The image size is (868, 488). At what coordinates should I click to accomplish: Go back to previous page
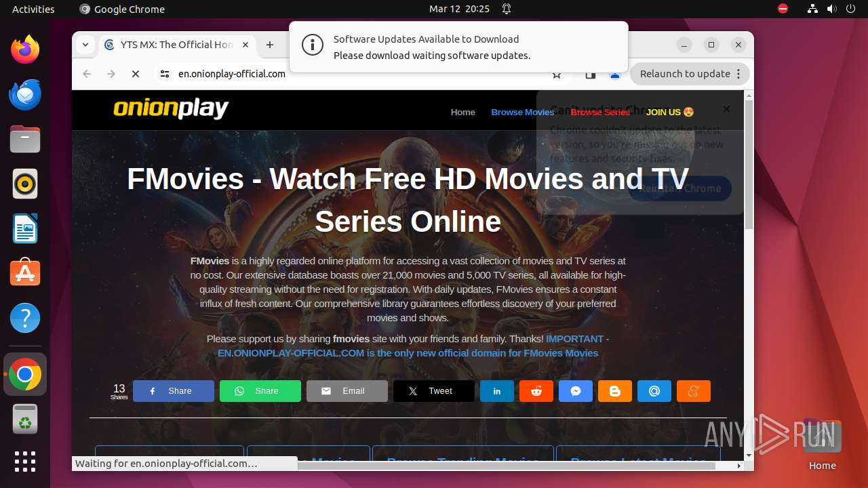(87, 74)
